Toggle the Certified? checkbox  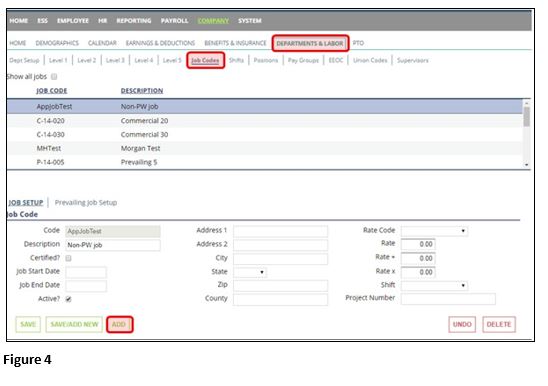tap(68, 258)
